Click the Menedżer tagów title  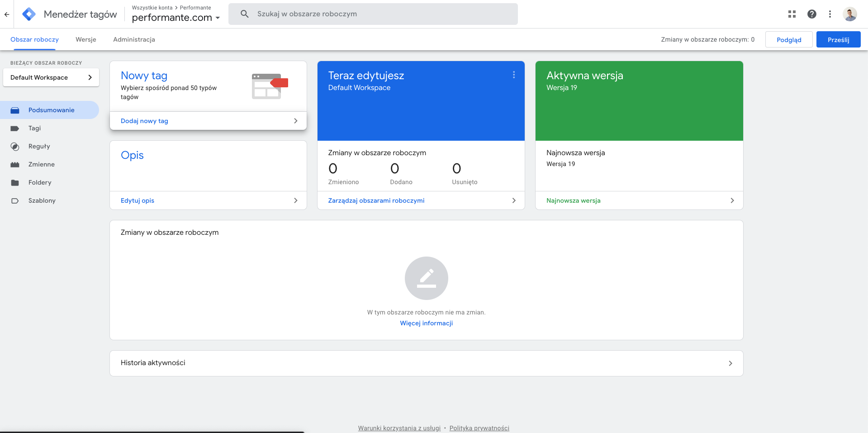click(x=81, y=14)
